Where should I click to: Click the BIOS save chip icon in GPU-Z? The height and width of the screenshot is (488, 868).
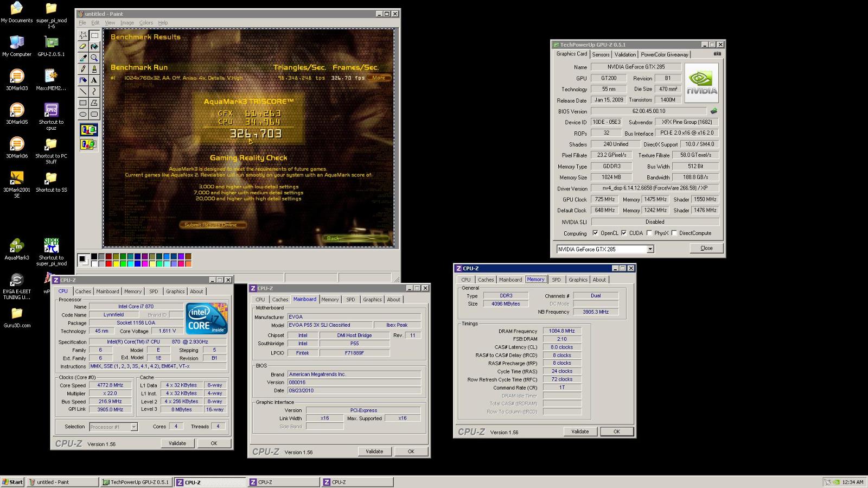(714, 111)
